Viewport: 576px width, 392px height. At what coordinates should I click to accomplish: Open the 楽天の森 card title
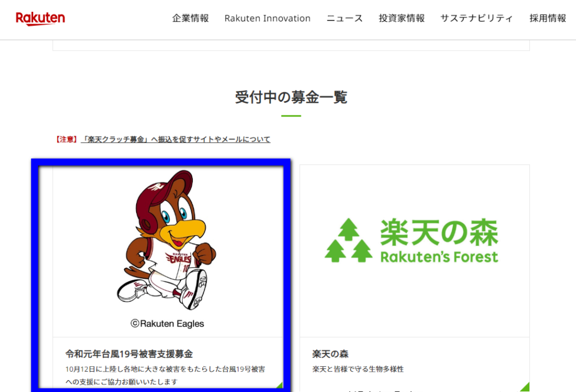tap(330, 354)
